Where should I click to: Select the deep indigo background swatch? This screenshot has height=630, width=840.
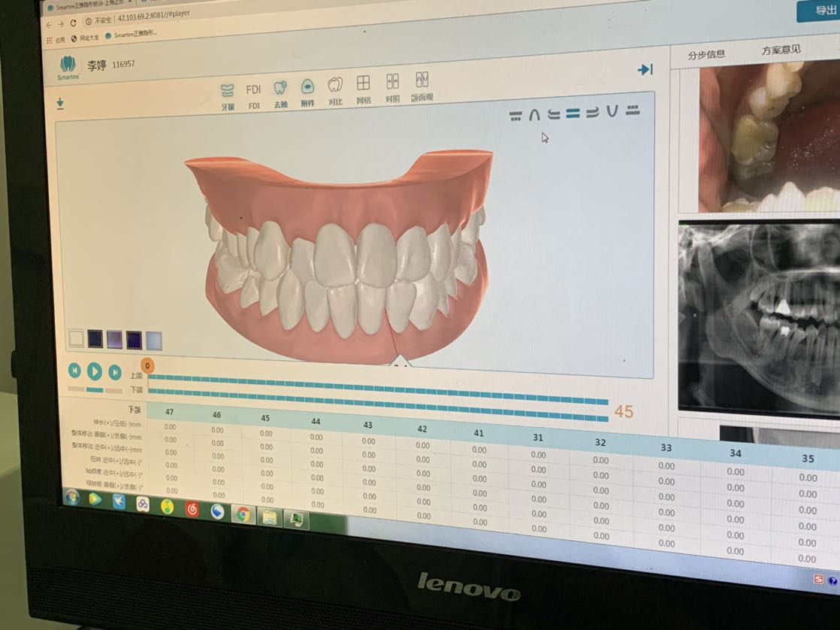(134, 341)
